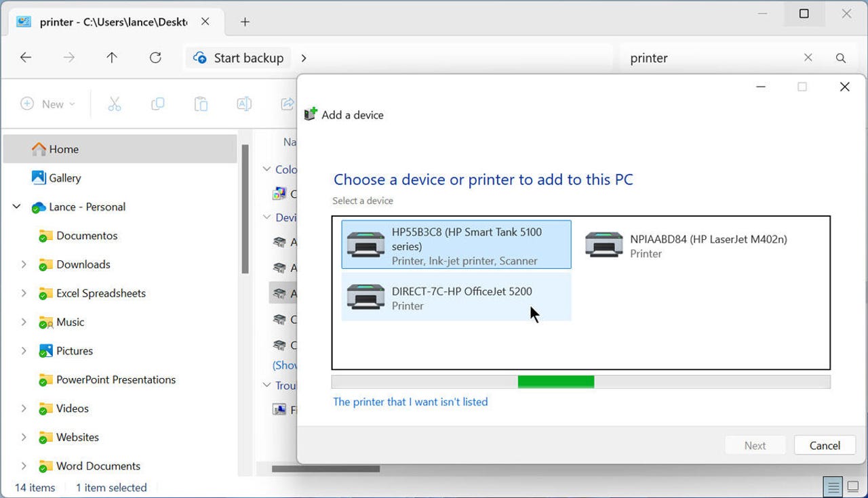
Task: Click the Copy icon in toolbar
Action: click(157, 104)
